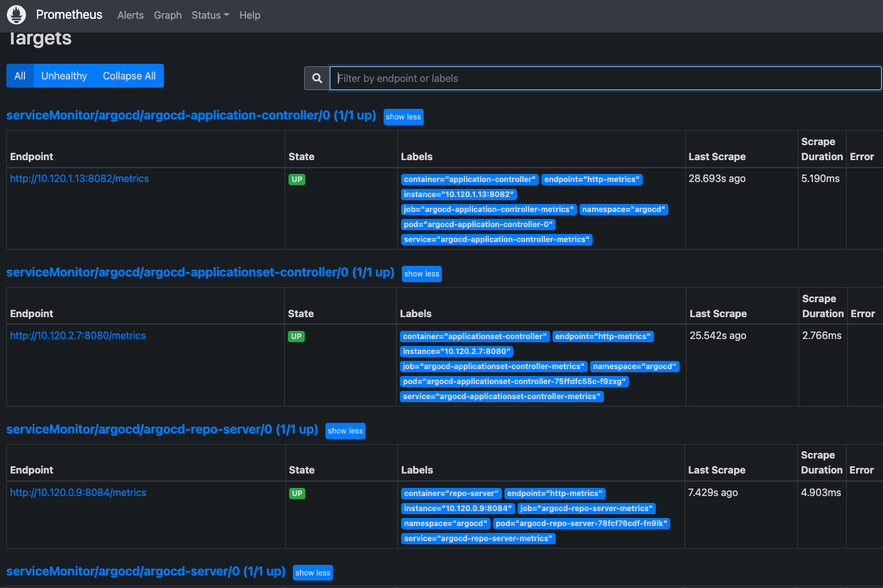883x588 pixels.
Task: Open serviceMonitor argocd-application-controller/0 heading link
Action: [x=191, y=115]
